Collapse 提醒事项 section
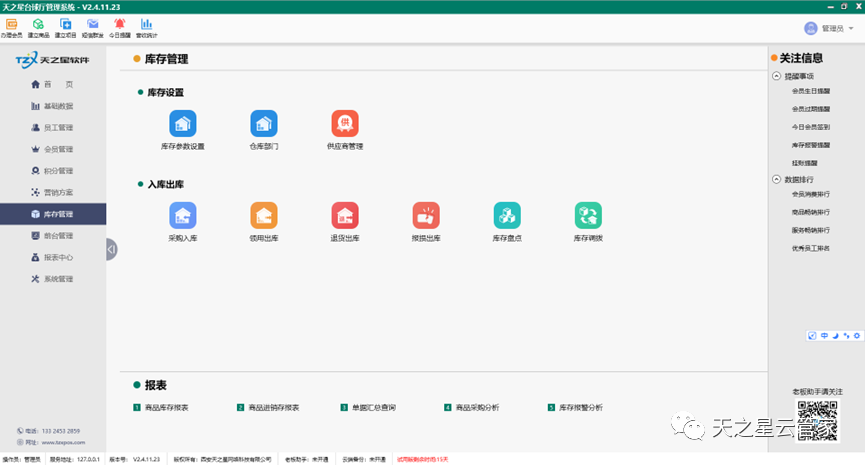865x465 pixels. pos(777,76)
